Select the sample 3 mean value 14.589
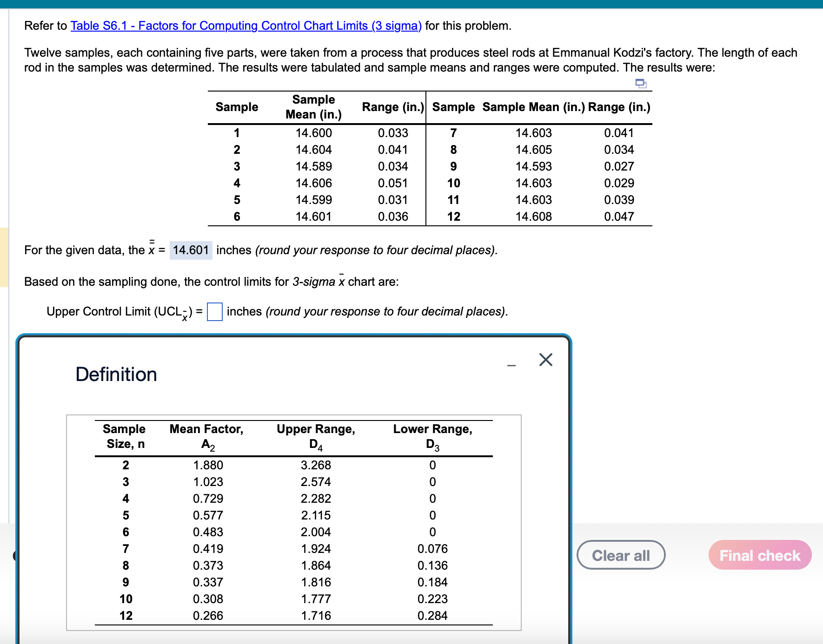 coord(314,166)
